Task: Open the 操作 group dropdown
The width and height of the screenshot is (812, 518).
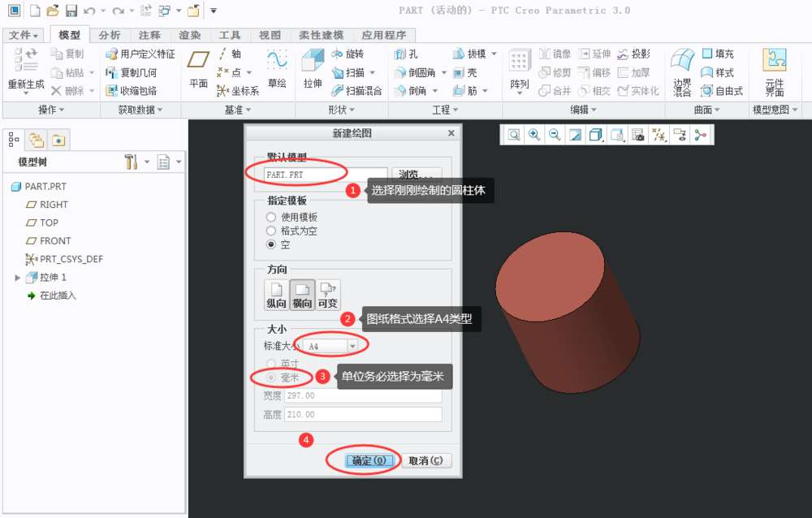Action: coord(51,110)
